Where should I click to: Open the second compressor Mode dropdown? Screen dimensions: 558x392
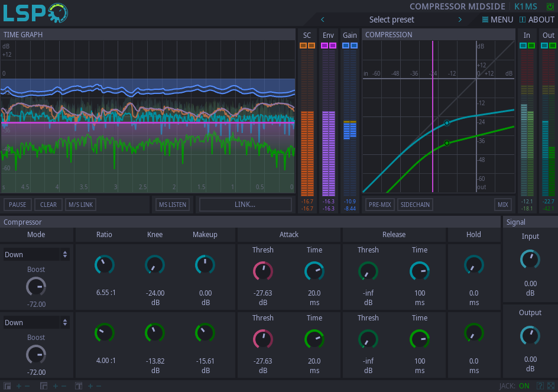coord(36,323)
